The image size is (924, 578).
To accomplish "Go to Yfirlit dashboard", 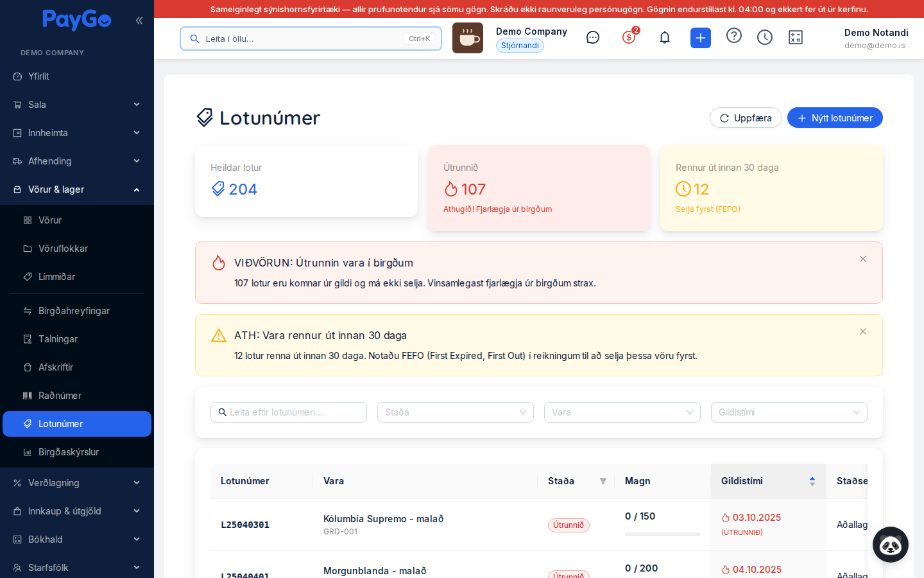I will [x=77, y=76].
